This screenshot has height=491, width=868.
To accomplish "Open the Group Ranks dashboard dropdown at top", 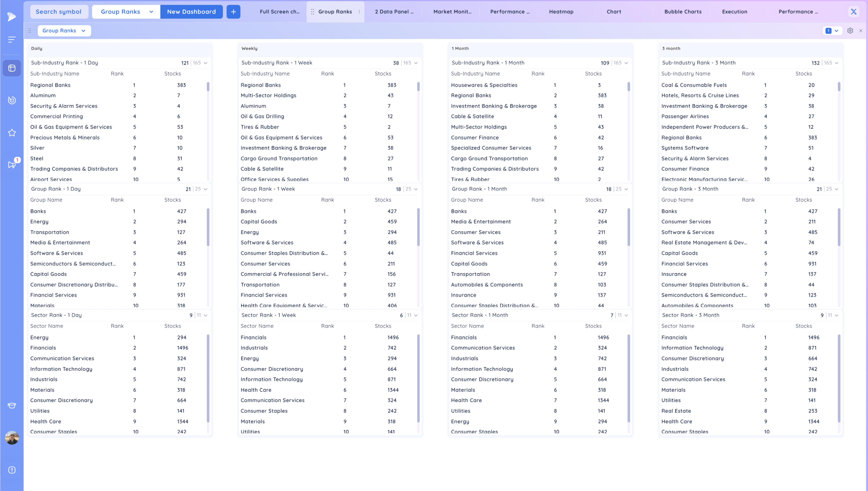I will pyautogui.click(x=126, y=11).
